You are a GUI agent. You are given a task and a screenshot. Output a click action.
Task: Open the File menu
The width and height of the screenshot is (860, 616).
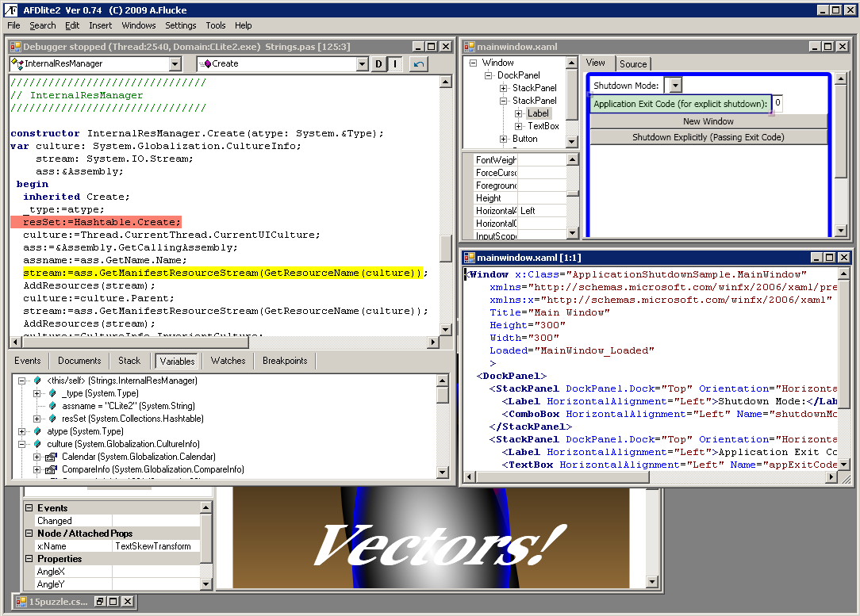coord(13,25)
